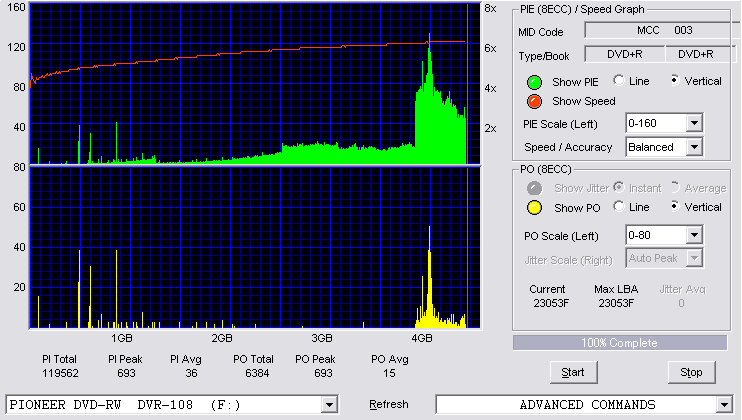Click the 100% Complete progress bar
Viewport: 742px width, 420px height.
[620, 343]
